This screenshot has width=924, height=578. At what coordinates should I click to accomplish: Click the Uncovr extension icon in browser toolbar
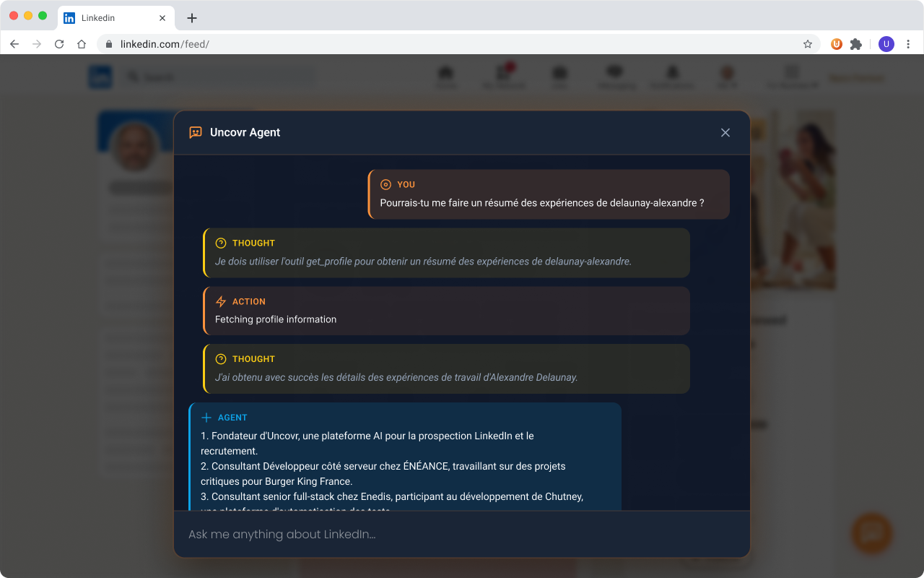[x=837, y=44]
